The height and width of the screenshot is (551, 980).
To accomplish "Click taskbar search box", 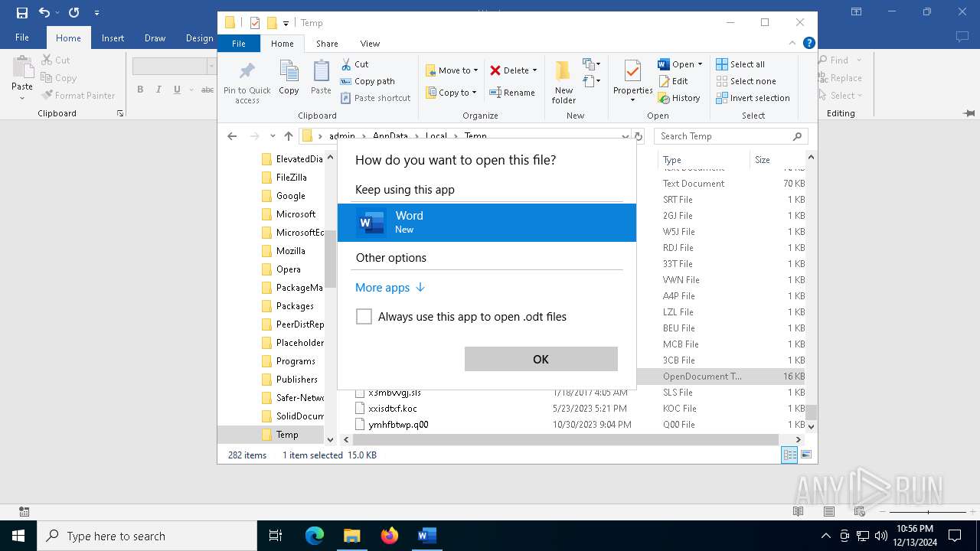I will click(x=147, y=536).
